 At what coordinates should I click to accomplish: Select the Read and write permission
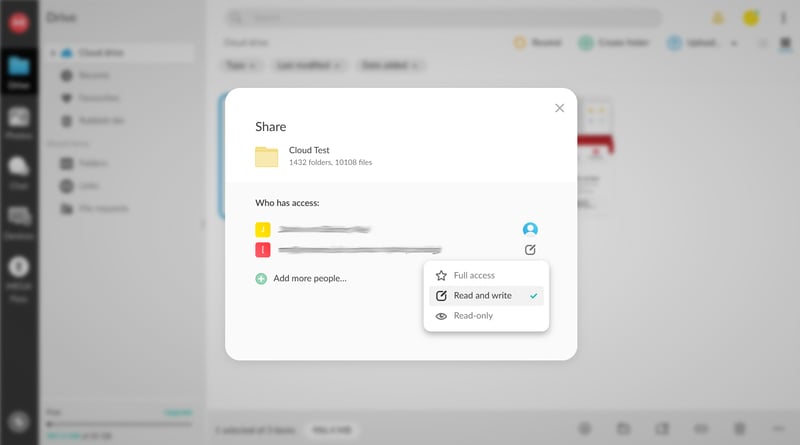click(485, 296)
